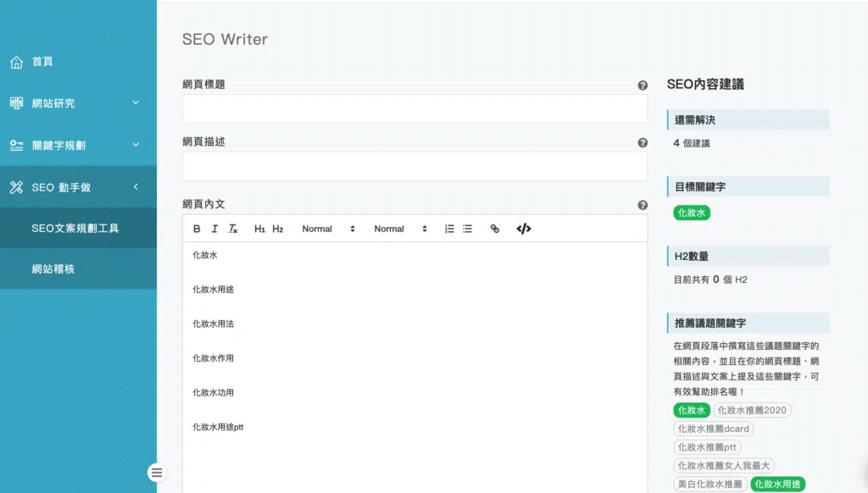Apply H1 heading style
Viewport: 868px width, 493px height.
260,229
